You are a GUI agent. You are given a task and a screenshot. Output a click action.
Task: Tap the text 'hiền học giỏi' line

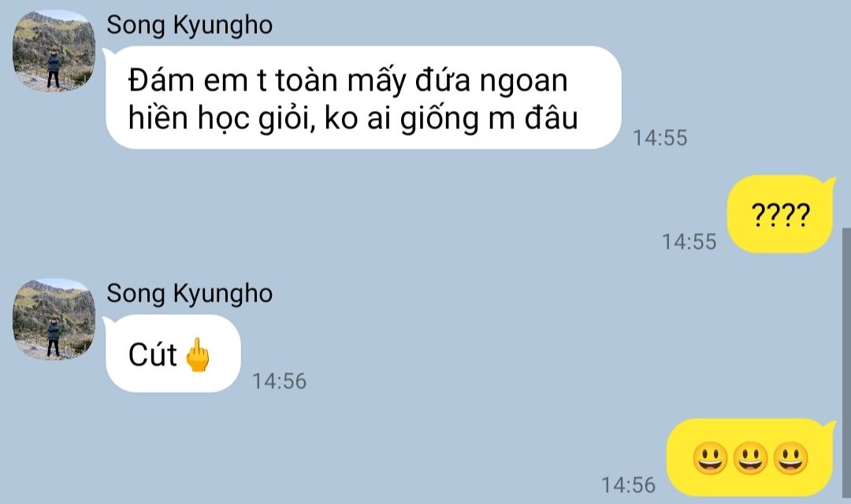tap(221, 119)
